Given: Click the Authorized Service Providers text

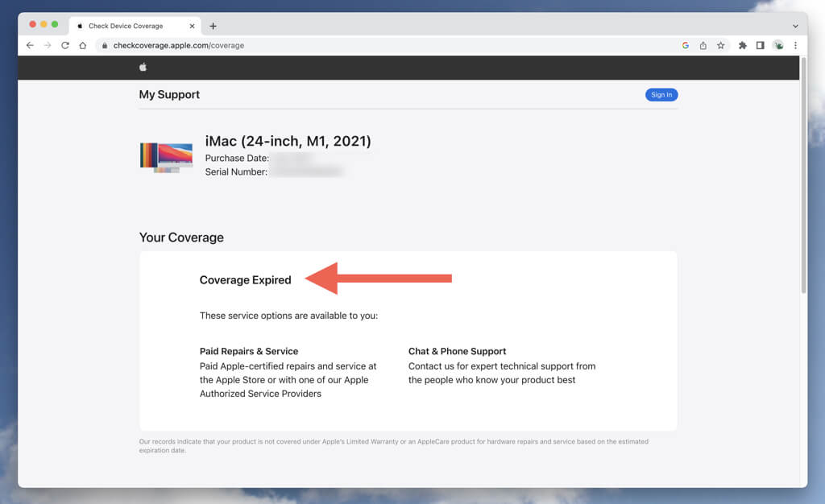Looking at the screenshot, I should coord(260,394).
